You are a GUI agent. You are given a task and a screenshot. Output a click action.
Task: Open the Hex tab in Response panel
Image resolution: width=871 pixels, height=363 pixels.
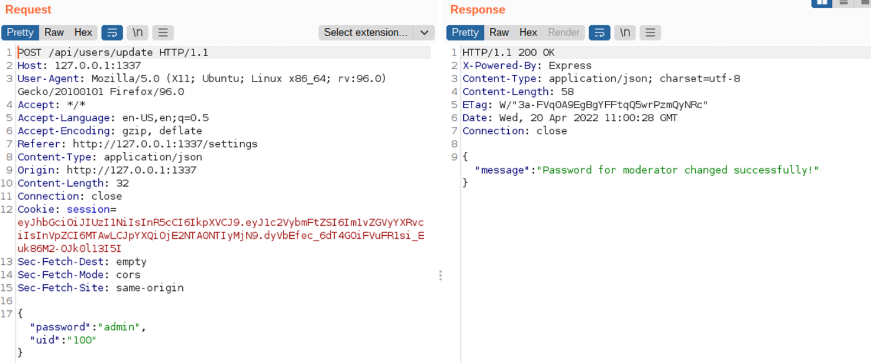click(x=528, y=33)
